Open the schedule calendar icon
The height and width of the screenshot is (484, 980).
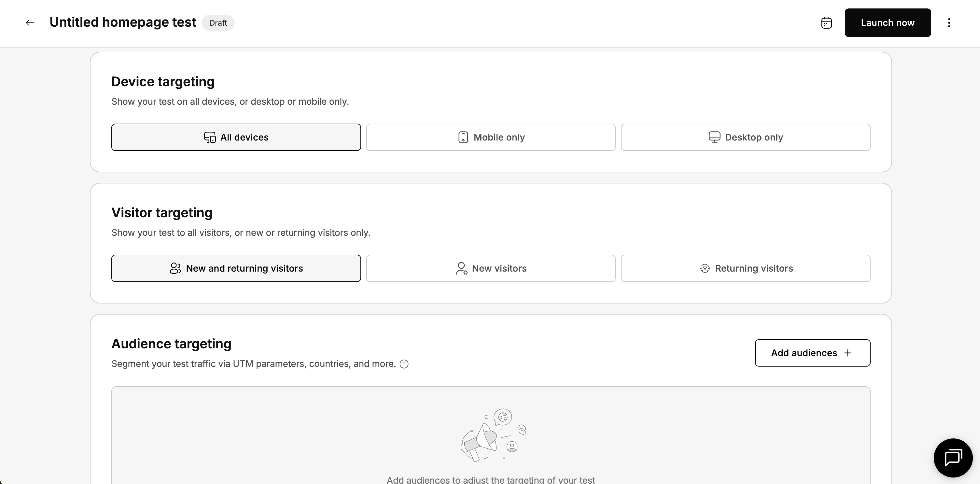pos(826,23)
